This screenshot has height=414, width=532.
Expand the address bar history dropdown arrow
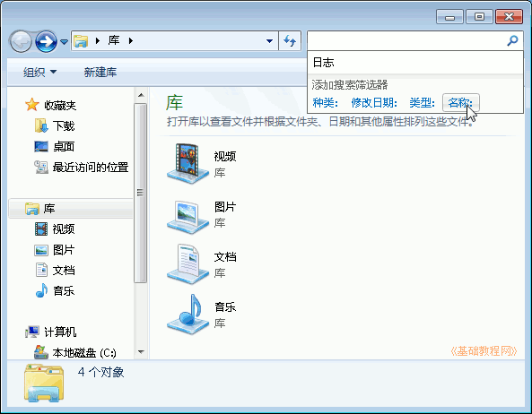[x=269, y=41]
